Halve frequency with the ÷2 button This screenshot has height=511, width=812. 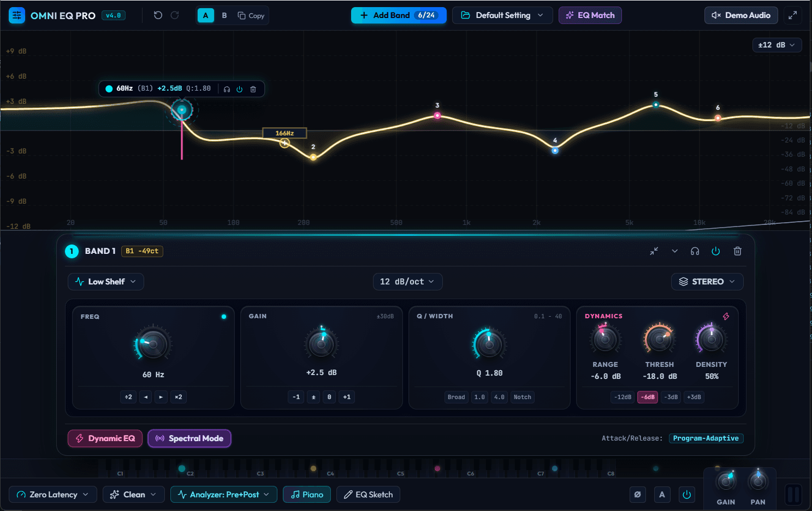point(128,397)
